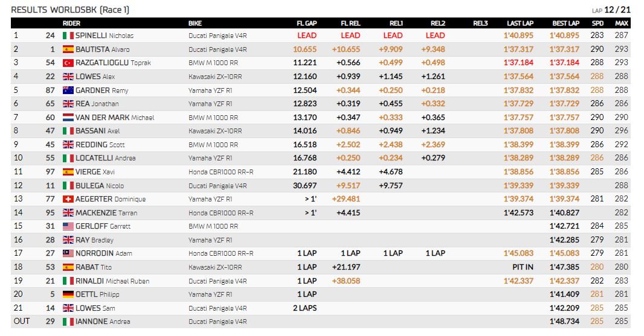
Task: Click the German flag next to OETTL Philipp
Action: pos(68,294)
